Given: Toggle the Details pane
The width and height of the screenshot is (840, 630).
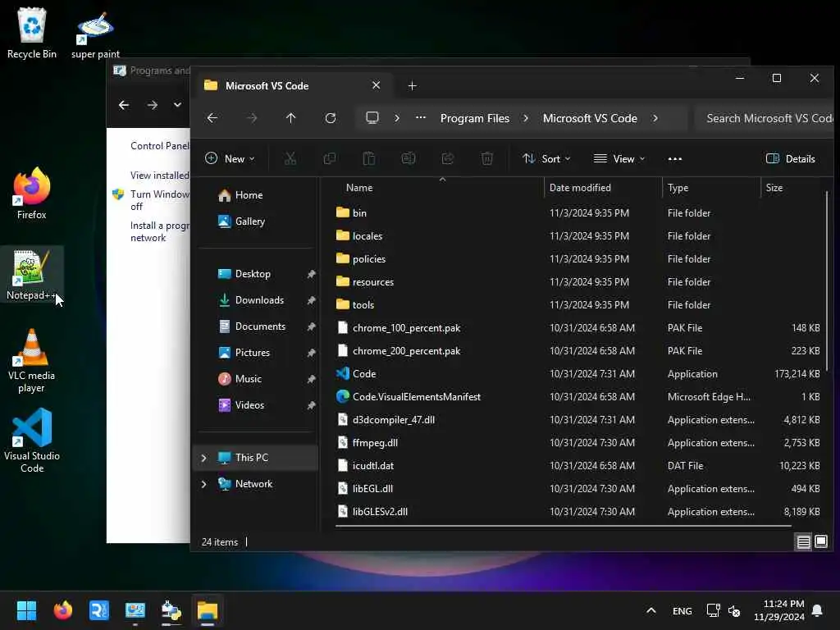Looking at the screenshot, I should 790,158.
